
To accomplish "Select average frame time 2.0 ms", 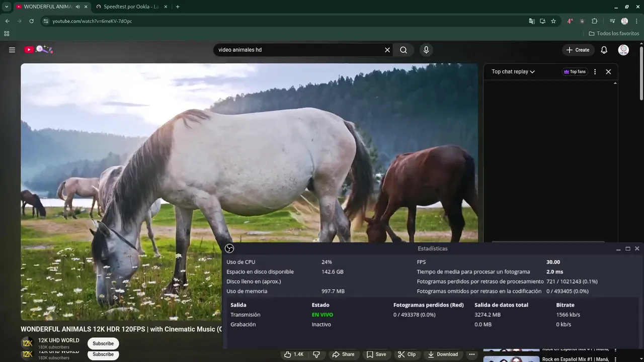I will [x=554, y=271].
